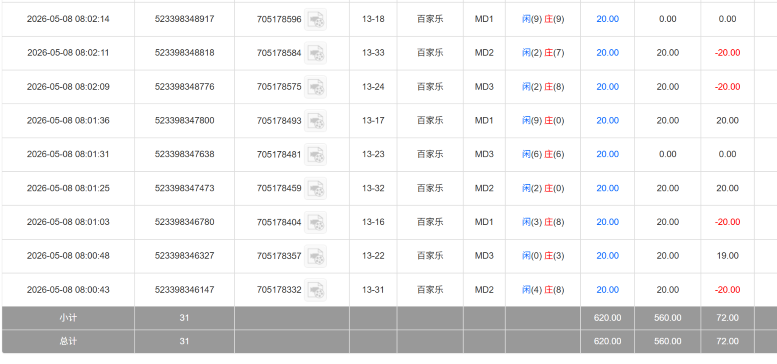This screenshot has height=364, width=777.
Task: Click result 闲(9) 庄(9) cell
Action: tap(543, 19)
